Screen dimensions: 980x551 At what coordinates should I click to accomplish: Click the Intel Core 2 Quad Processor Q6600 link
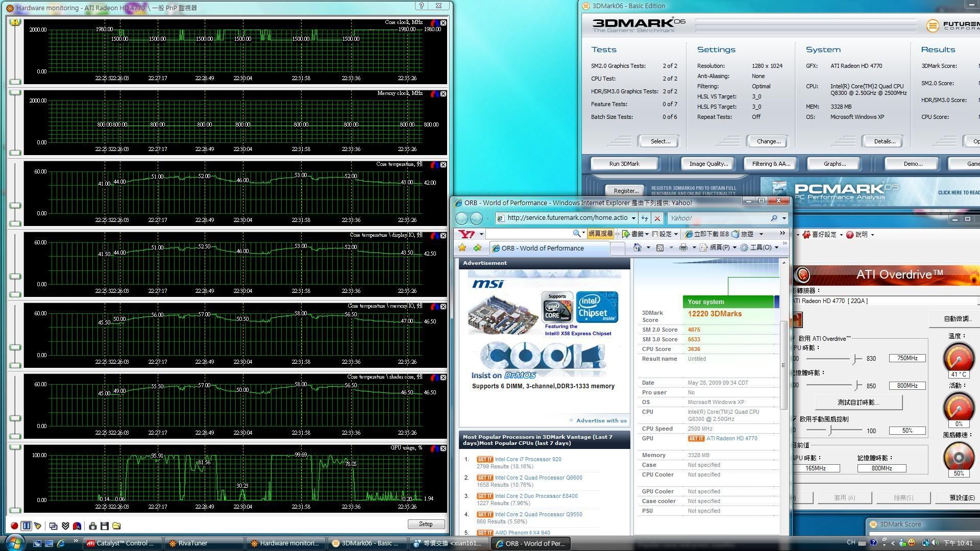click(x=538, y=478)
